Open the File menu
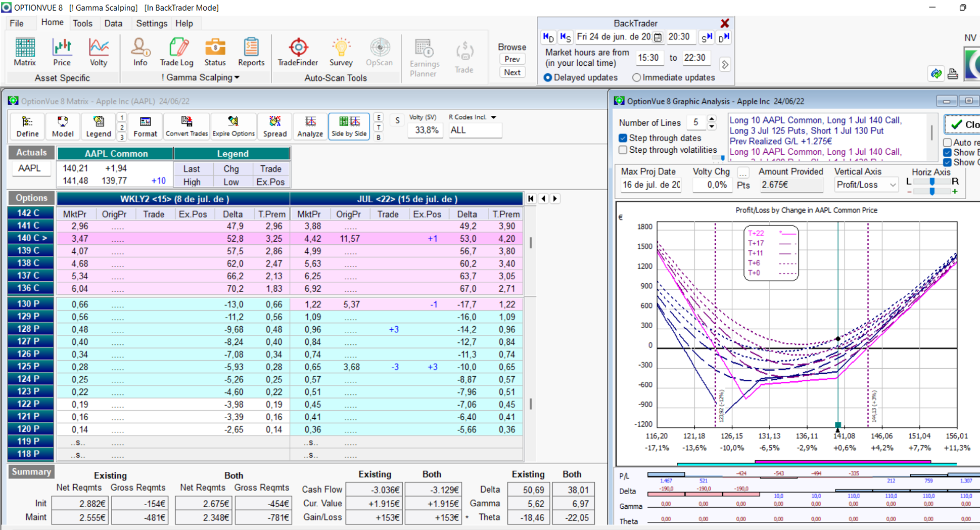Image resolution: width=980 pixels, height=530 pixels. [x=17, y=23]
